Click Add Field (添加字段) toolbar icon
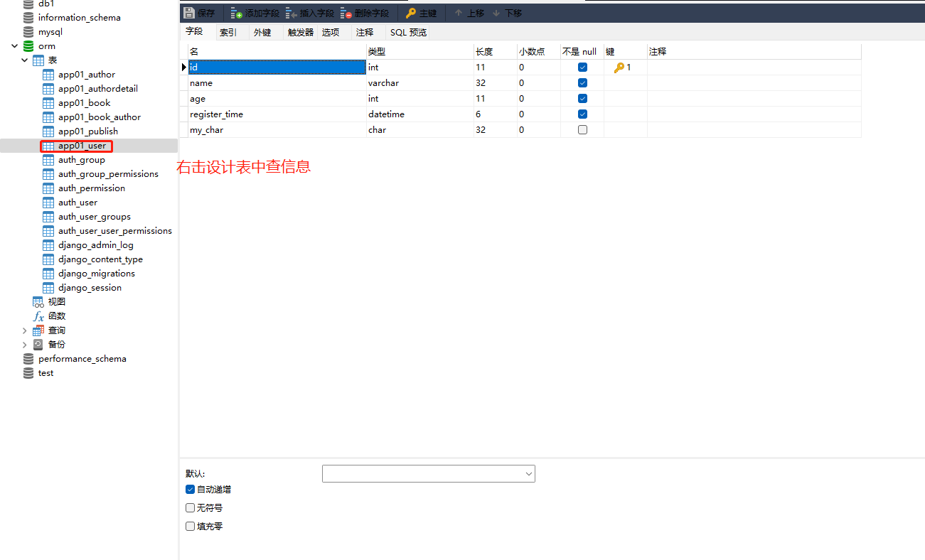 (237, 13)
